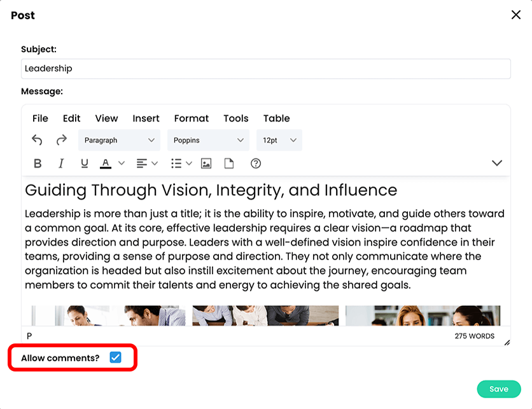
Task: Open the Insert menu
Action: pyautogui.click(x=146, y=118)
